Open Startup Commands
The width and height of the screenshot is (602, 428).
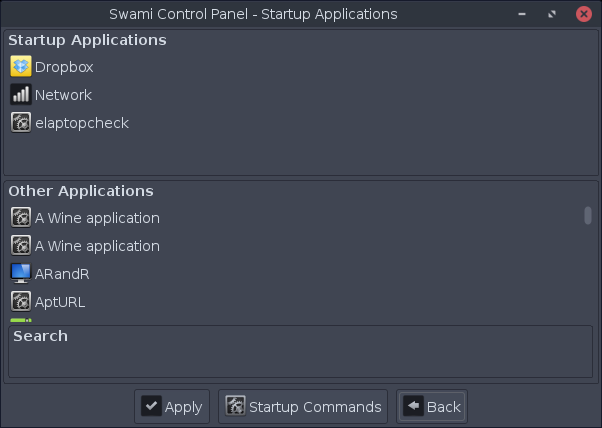pyautogui.click(x=303, y=407)
